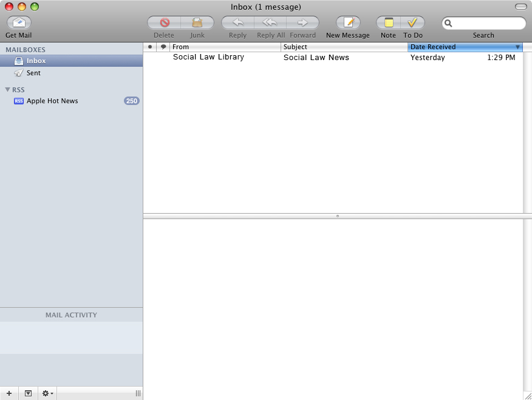Zoom the Mail window
Image resolution: width=532 pixels, height=400 pixels.
point(35,7)
